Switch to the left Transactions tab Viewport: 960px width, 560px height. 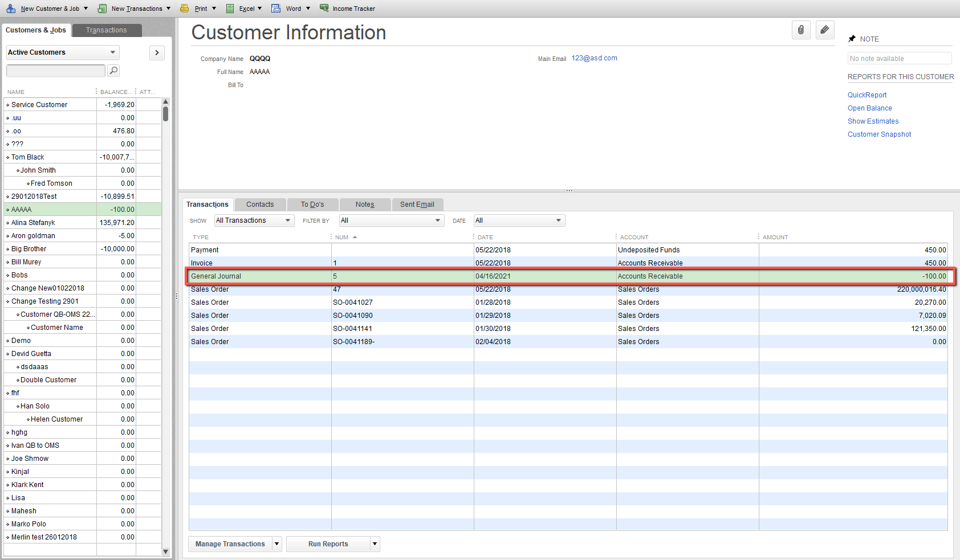(x=107, y=30)
